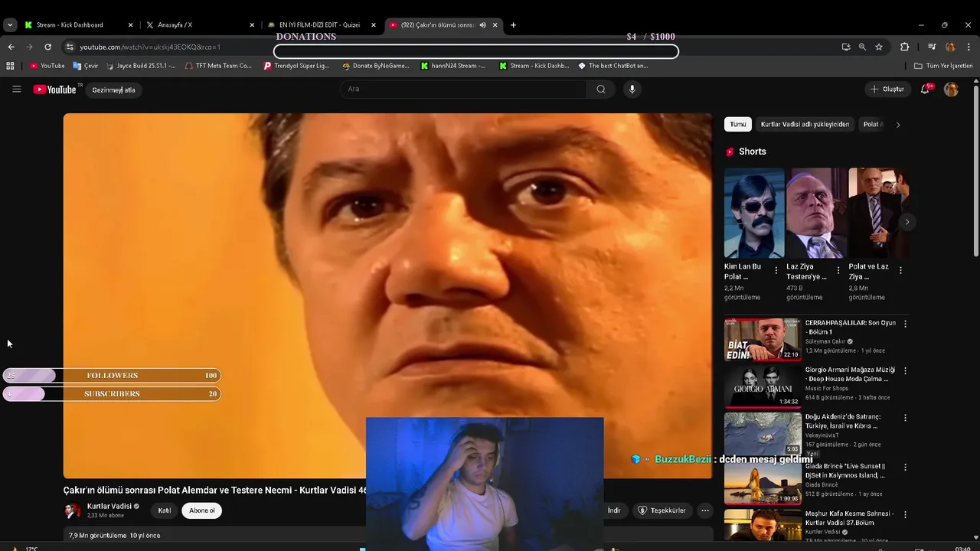
Task: Open options for Doğu Akdeniz'de Satranç video
Action: (905, 419)
